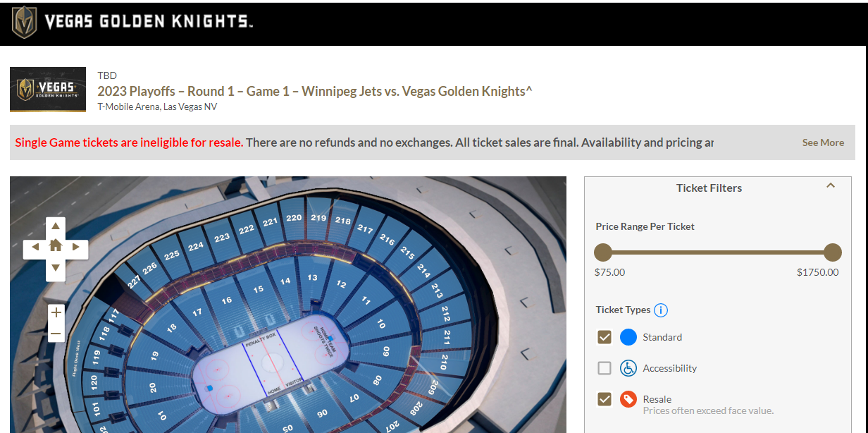The width and height of the screenshot is (868, 433).
Task: Zoom out on the seating map
Action: point(56,334)
